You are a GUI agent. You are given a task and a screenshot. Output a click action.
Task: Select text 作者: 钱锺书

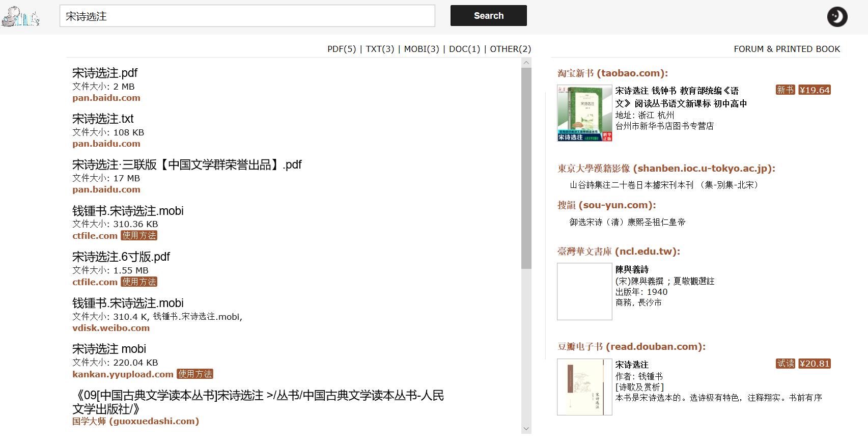[x=639, y=376]
